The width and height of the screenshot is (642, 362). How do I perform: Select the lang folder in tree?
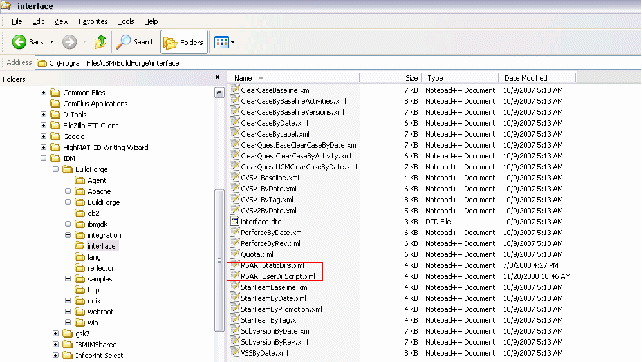point(88,257)
